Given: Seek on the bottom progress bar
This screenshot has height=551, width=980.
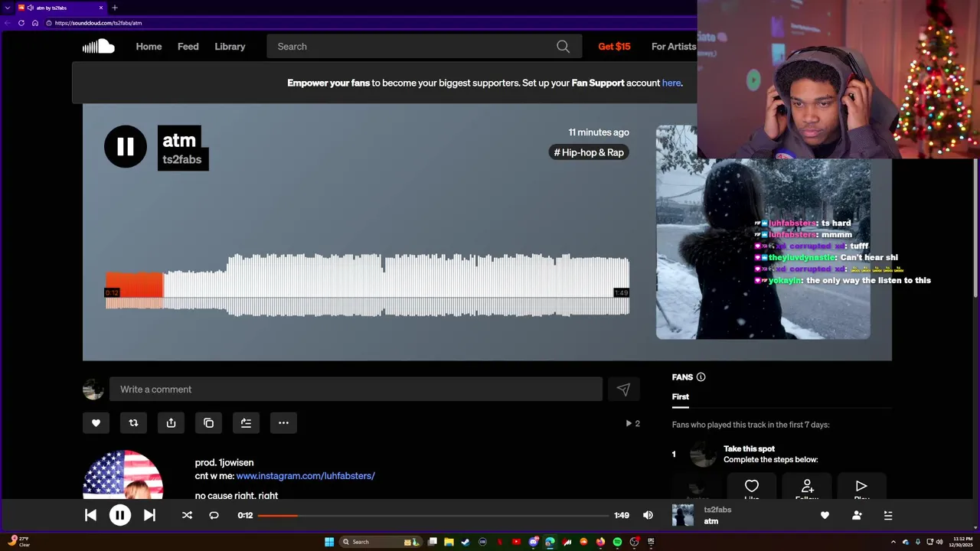Looking at the screenshot, I should tap(433, 515).
